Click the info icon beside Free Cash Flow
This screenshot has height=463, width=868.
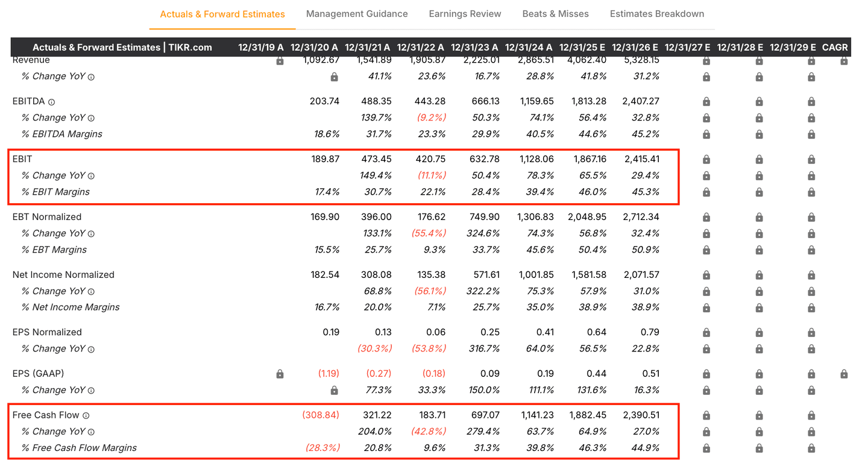tap(86, 415)
